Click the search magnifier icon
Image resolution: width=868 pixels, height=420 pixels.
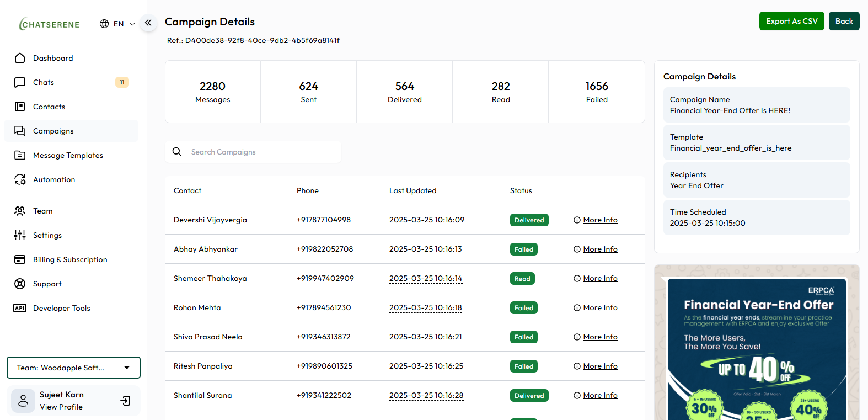point(177,152)
